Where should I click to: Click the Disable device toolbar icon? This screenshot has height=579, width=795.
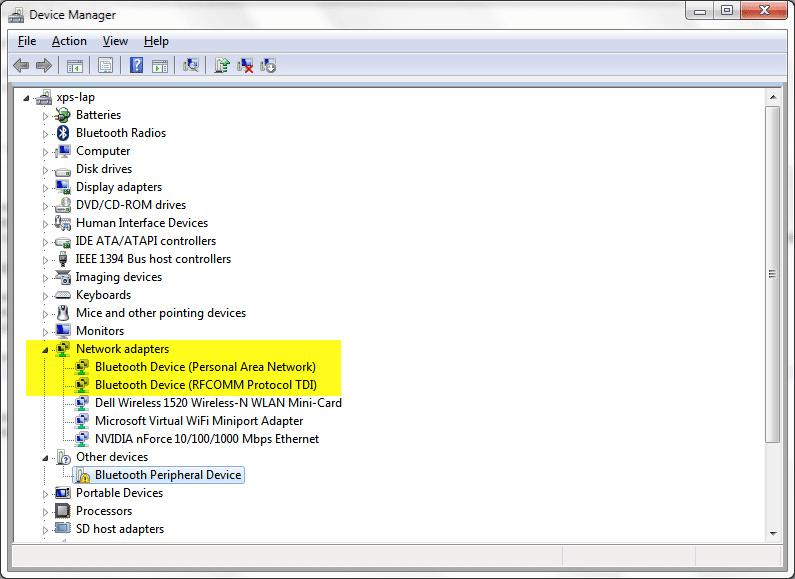pos(268,65)
